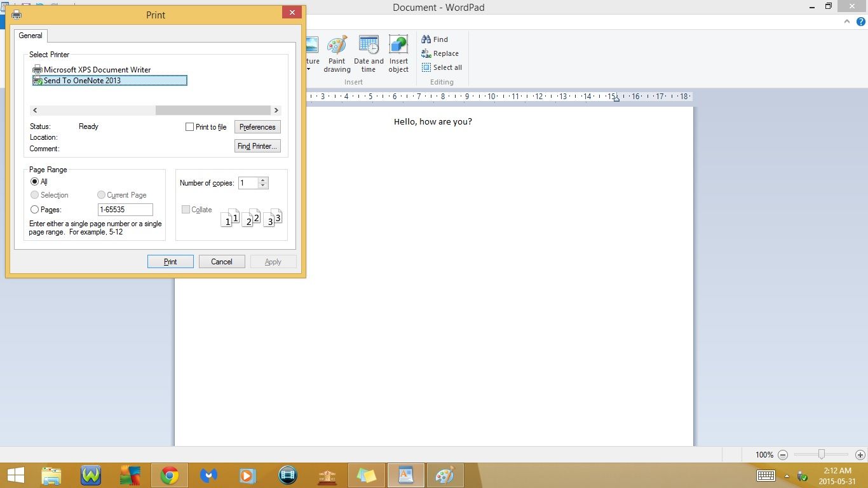This screenshot has width=868, height=488.
Task: Enable the Print to file checkbox
Action: (x=189, y=126)
